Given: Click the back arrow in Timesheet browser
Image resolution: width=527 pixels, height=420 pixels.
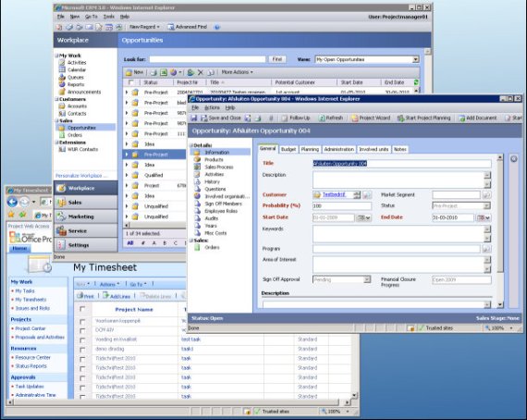Looking at the screenshot, I should coord(12,202).
